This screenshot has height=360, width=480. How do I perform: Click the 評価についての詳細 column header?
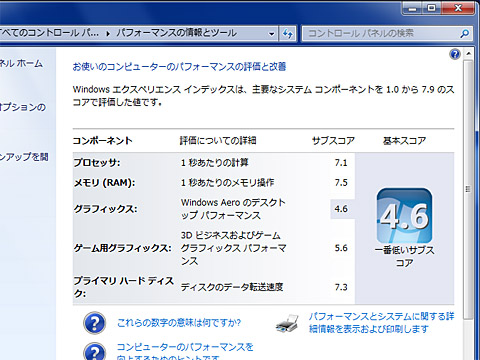point(218,140)
